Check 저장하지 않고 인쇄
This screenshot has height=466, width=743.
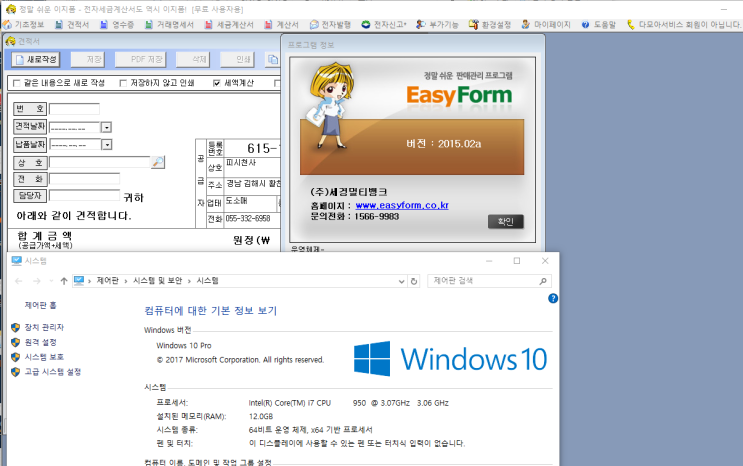click(123, 83)
